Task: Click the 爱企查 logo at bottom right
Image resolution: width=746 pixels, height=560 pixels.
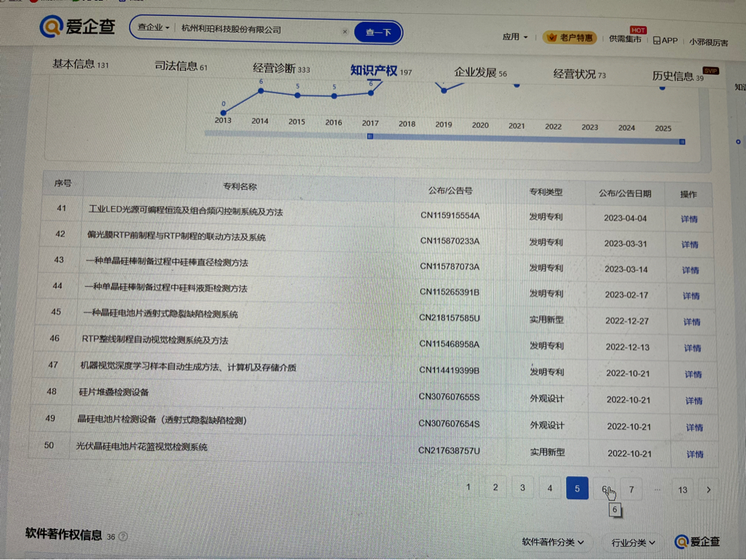Action: (697, 542)
